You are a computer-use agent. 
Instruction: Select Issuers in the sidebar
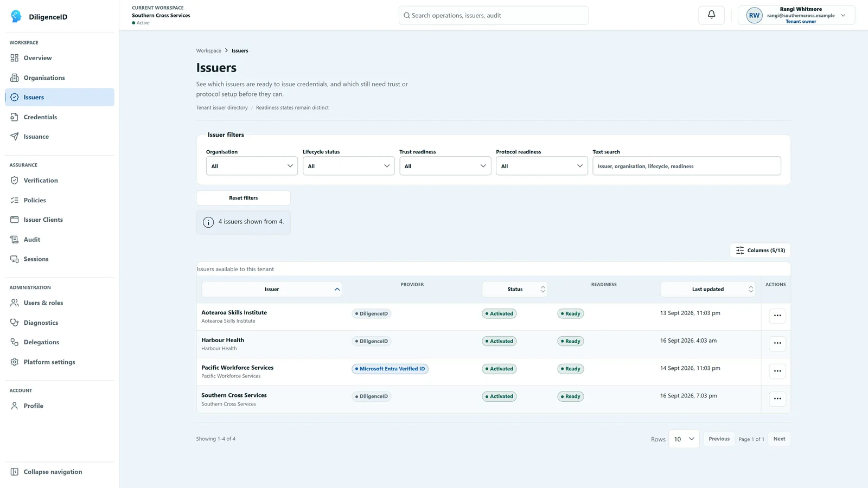[x=60, y=97]
